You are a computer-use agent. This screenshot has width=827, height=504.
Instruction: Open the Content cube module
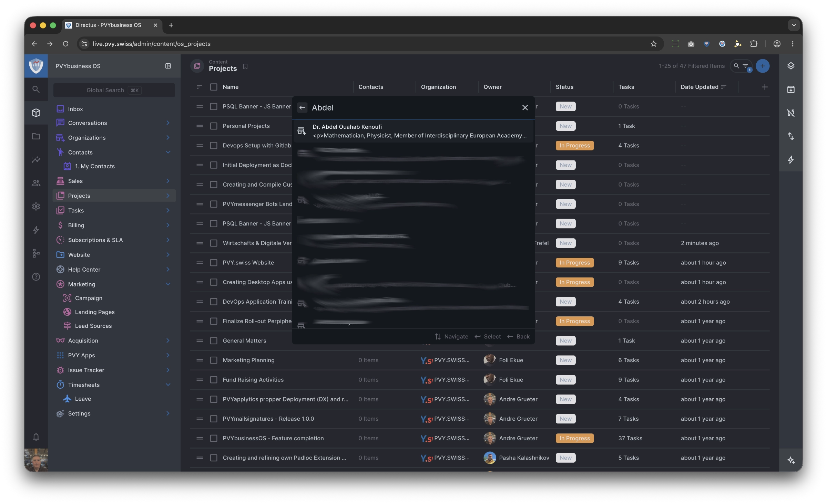(36, 113)
